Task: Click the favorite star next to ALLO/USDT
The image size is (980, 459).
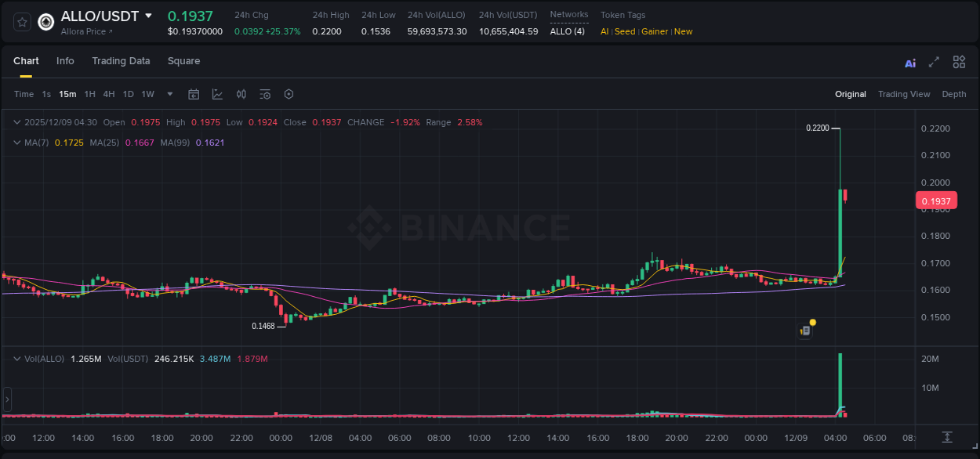Action: 22,22
